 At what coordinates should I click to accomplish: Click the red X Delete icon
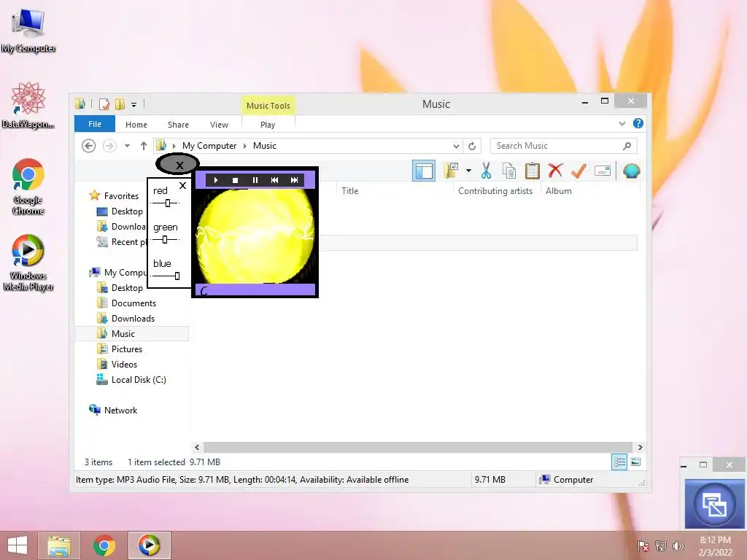pos(555,171)
